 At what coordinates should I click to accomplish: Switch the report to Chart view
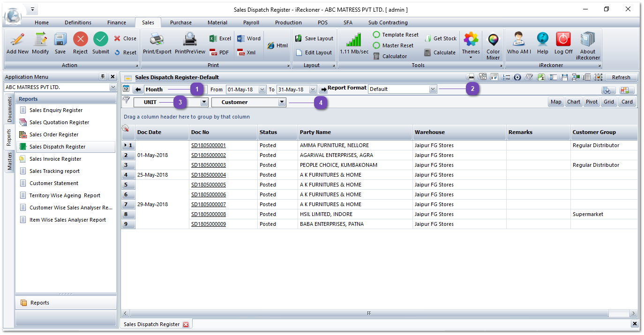(573, 102)
